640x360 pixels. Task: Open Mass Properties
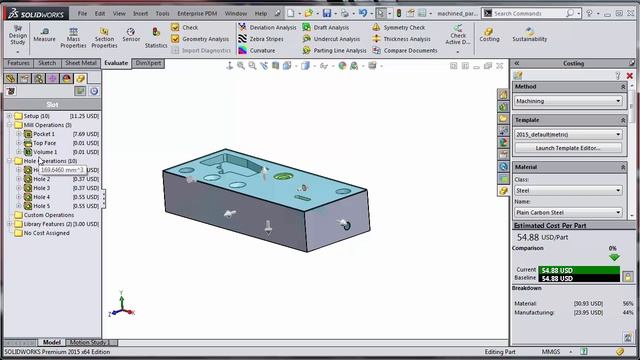[73, 38]
